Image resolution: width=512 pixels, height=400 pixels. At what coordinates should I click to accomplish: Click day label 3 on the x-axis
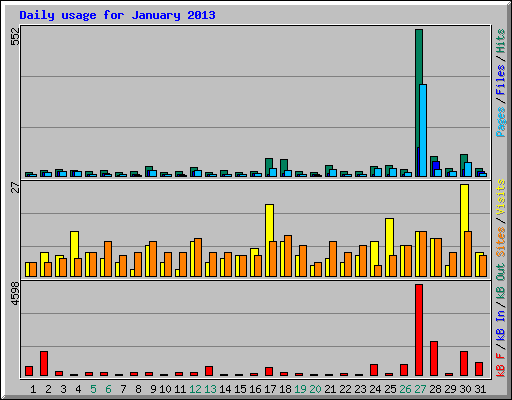(63, 389)
